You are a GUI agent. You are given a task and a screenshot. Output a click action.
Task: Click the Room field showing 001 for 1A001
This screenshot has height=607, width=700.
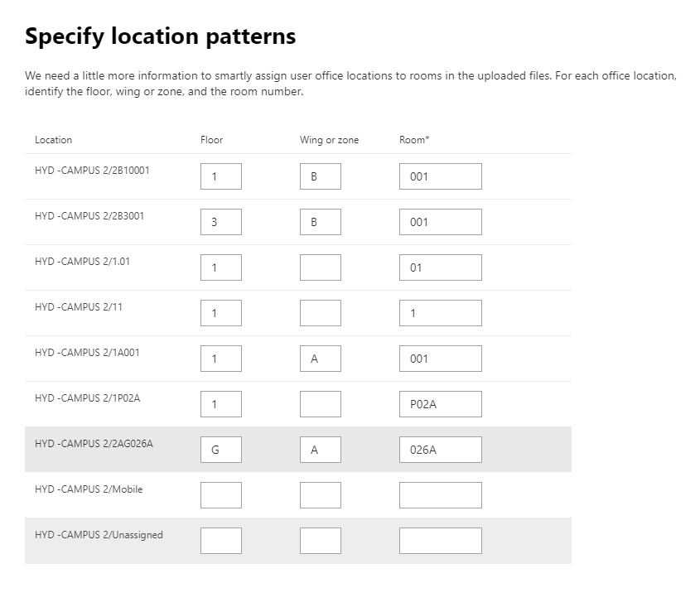(x=440, y=358)
